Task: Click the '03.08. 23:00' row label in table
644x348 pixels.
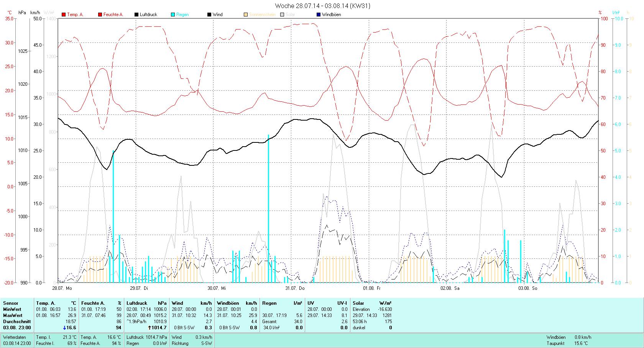Action: click(x=17, y=328)
